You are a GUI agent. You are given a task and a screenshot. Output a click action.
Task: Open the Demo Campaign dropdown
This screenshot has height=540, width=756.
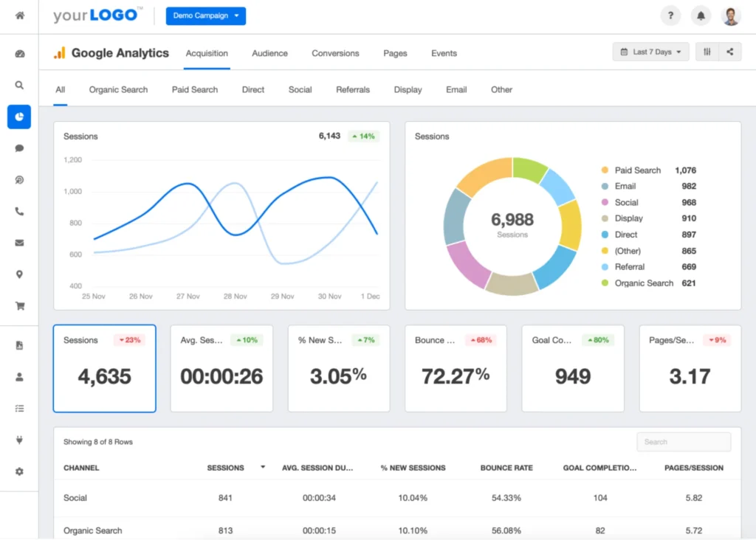(x=205, y=15)
